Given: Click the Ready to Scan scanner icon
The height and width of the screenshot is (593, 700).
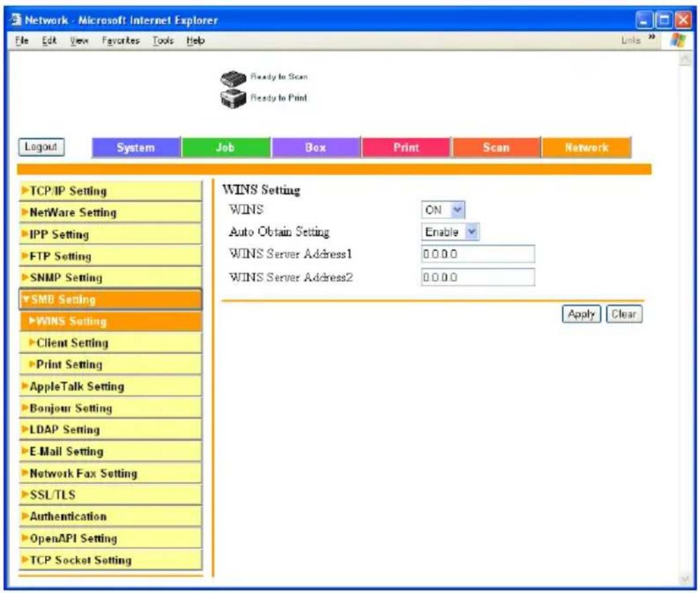Looking at the screenshot, I should click(233, 78).
